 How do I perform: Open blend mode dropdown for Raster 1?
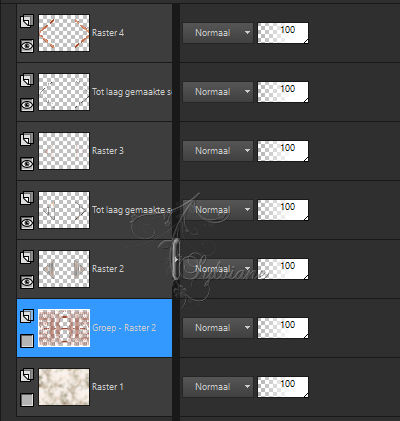coord(218,387)
